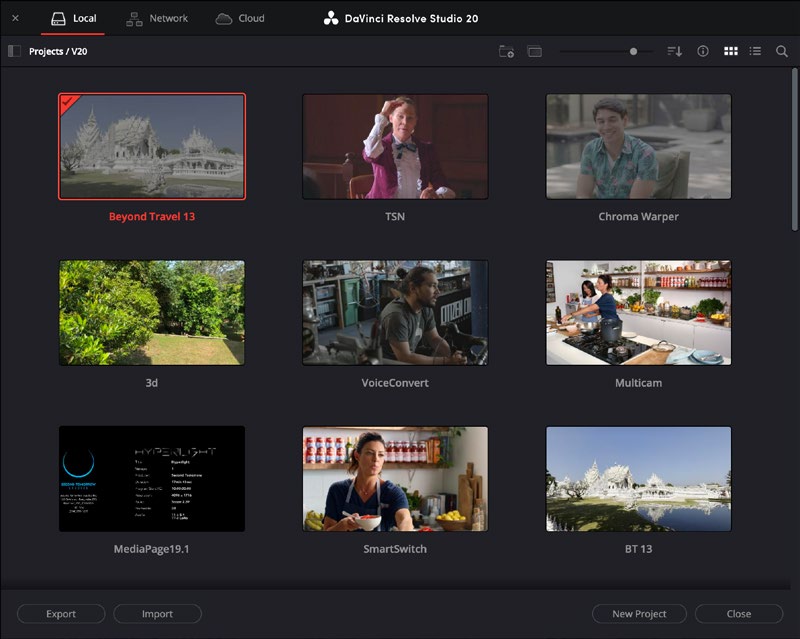
Task: Click the TSN project name label
Action: [x=395, y=216]
